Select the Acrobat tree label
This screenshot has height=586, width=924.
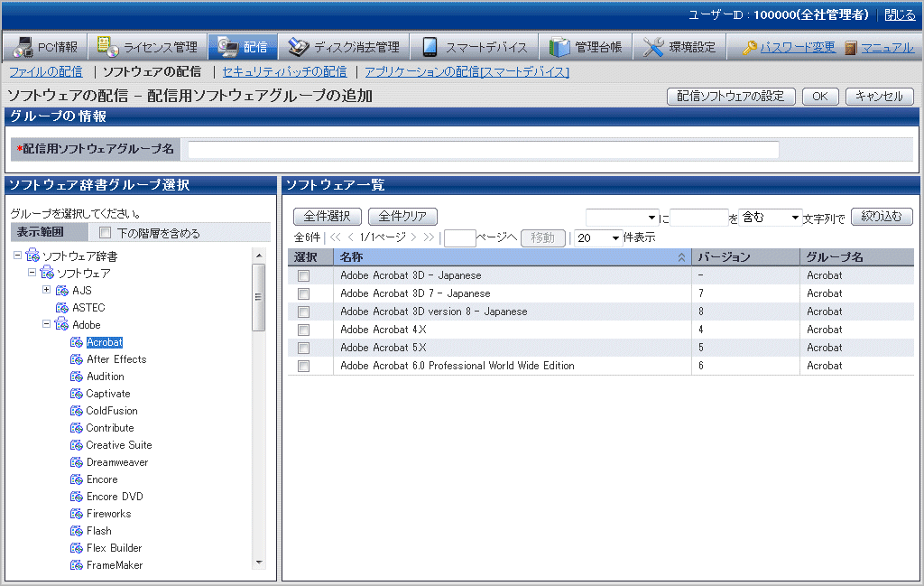(x=105, y=342)
